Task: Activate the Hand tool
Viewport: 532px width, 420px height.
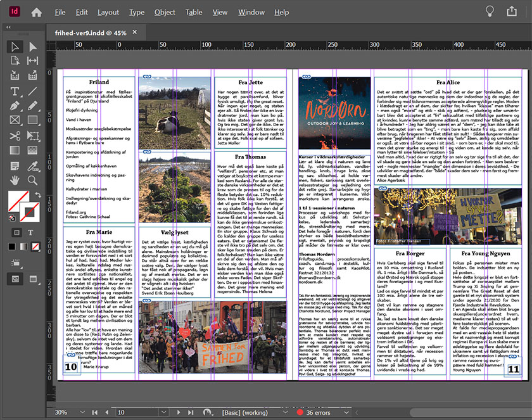Action: (x=15, y=180)
